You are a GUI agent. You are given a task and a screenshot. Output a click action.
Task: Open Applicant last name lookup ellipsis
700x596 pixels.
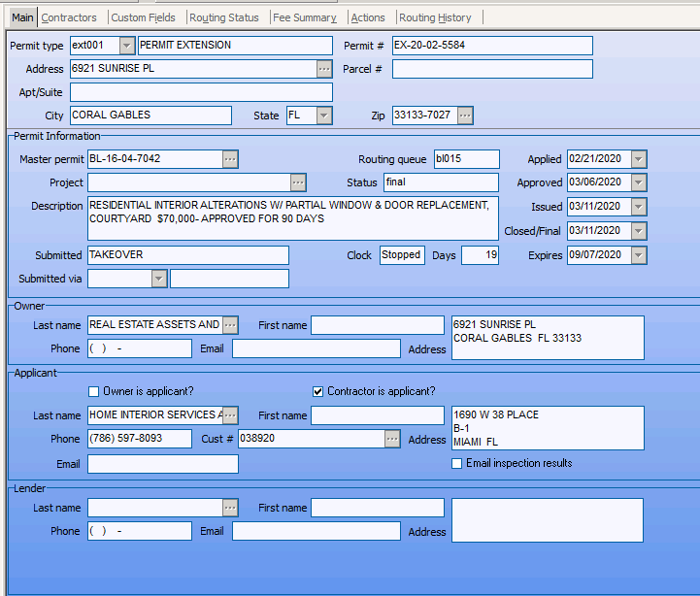click(230, 415)
